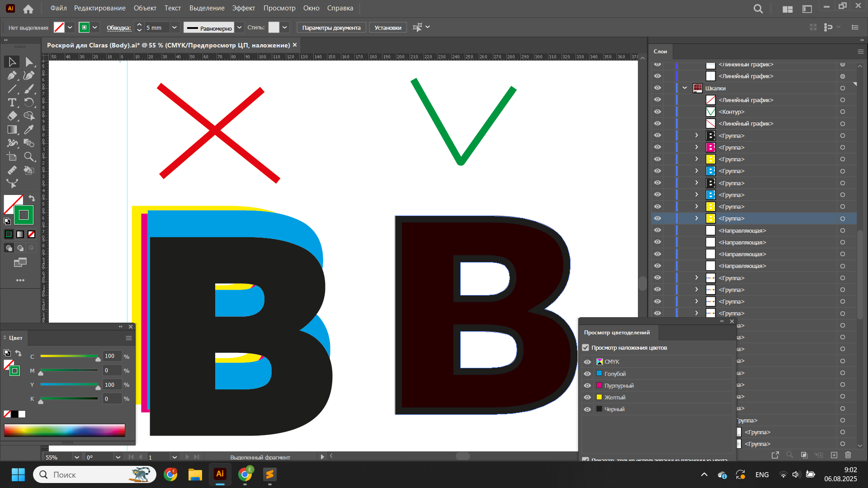The image size is (868, 488).
Task: Expand the highlighted <Группа> row
Action: point(697,218)
